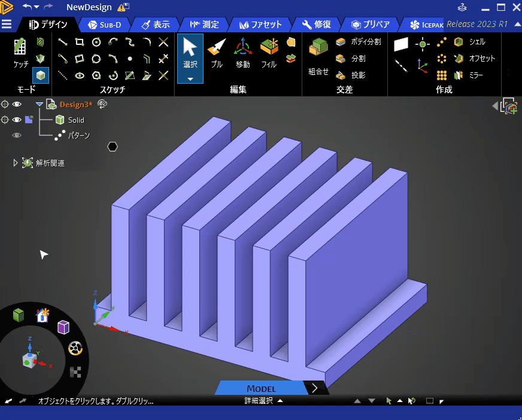Switch to Sketch mode (ケッチ)
This screenshot has height=420, width=522.
20,53
